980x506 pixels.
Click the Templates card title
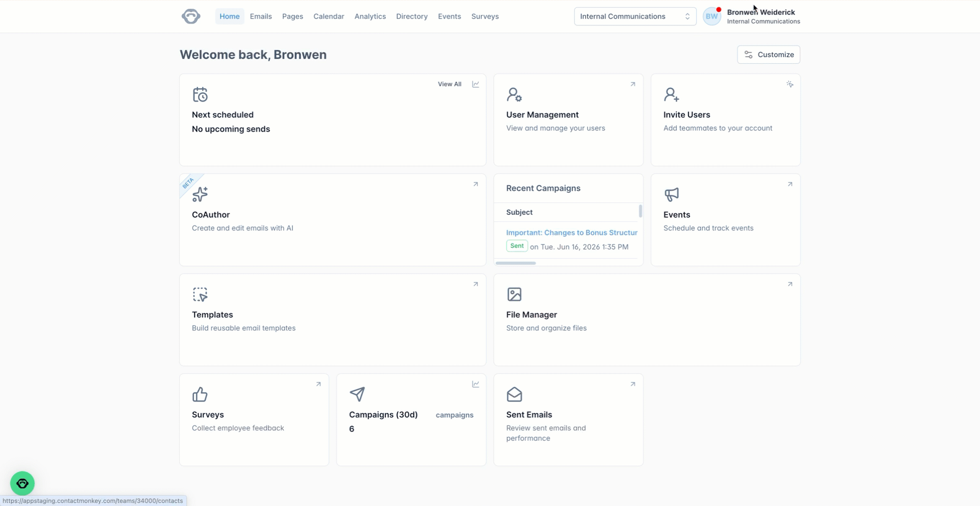tap(212, 315)
